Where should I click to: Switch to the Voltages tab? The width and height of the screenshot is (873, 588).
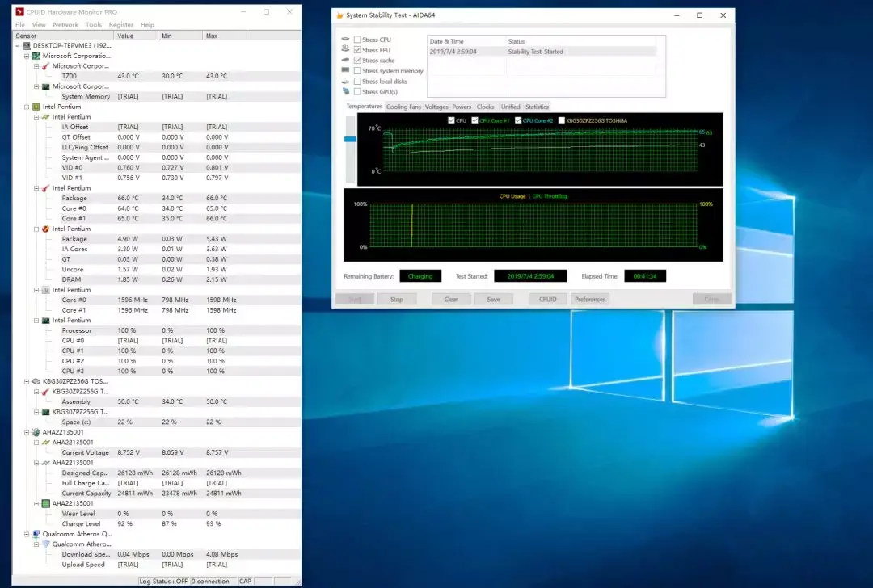[436, 107]
